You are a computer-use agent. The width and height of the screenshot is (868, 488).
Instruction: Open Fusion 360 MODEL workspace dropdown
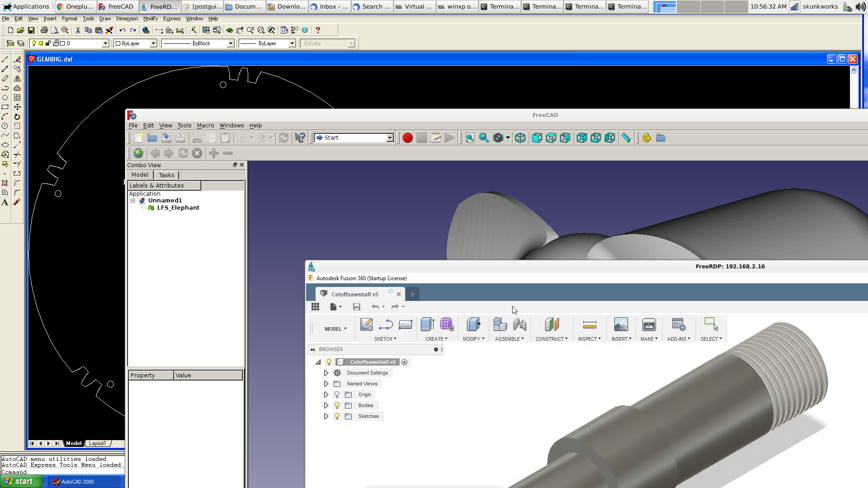[335, 329]
